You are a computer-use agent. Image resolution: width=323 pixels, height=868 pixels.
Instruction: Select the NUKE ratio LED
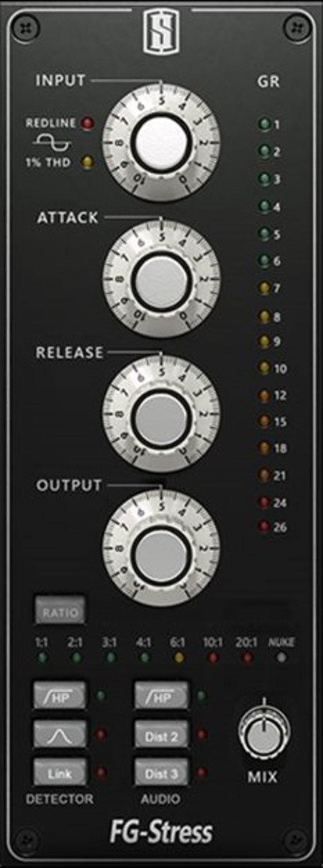(x=281, y=658)
